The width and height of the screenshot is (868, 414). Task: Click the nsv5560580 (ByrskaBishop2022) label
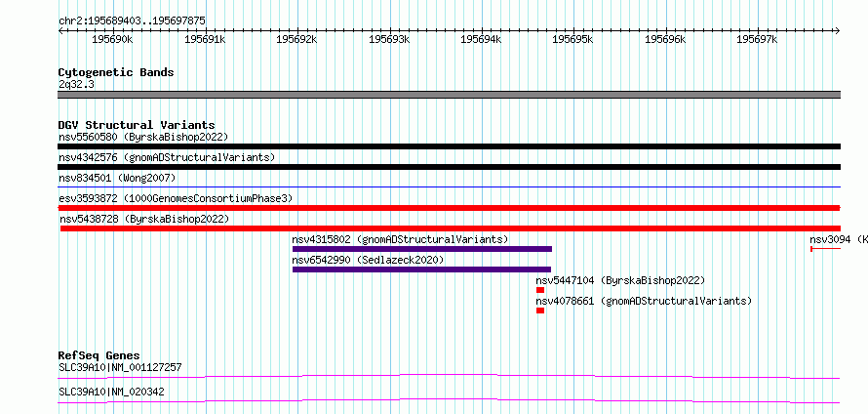143,137
